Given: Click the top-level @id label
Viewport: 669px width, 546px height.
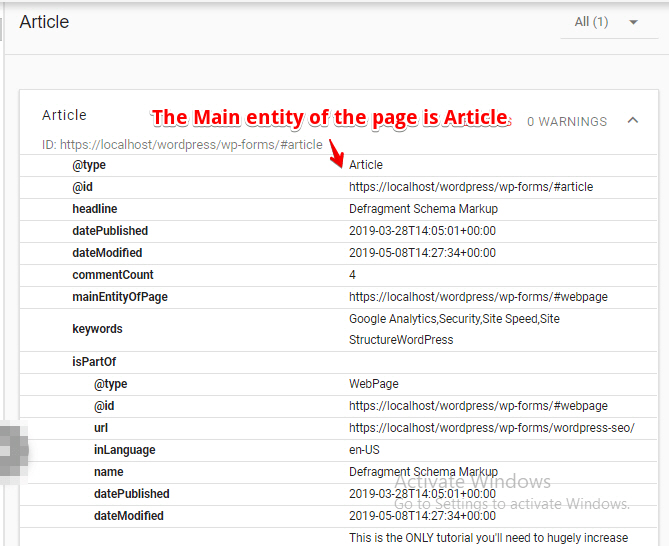Looking at the screenshot, I should (82, 187).
